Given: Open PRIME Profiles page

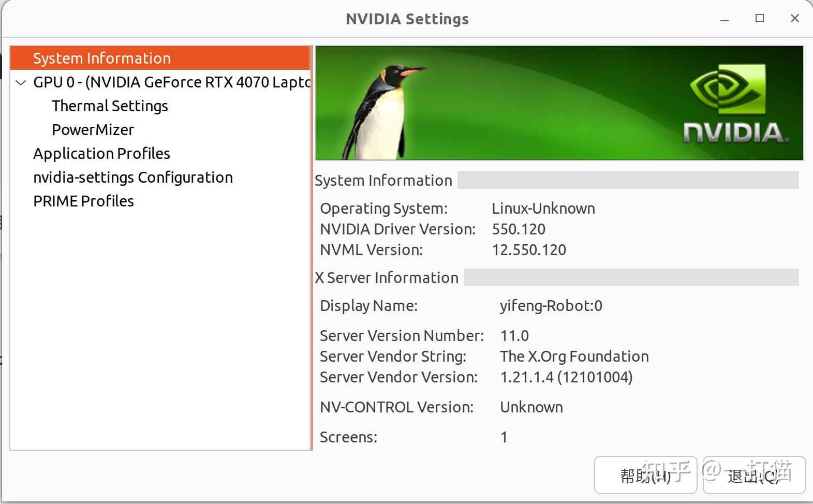Looking at the screenshot, I should [x=83, y=201].
